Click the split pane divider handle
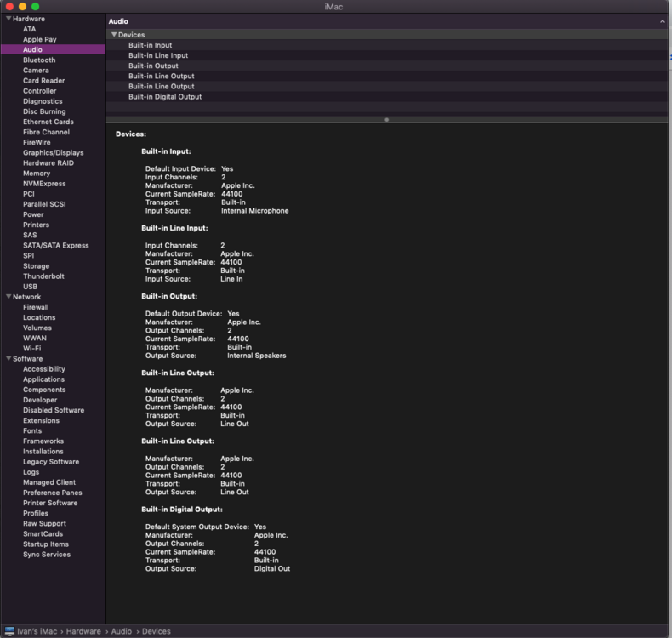Viewport: 672px width, 638px height. [387, 120]
